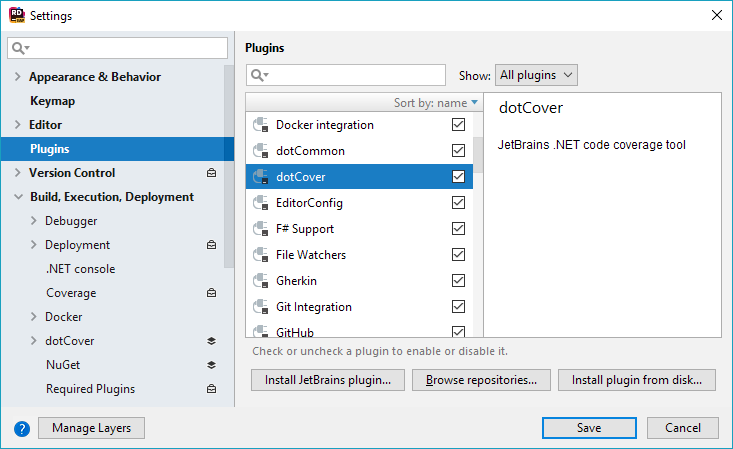Image resolution: width=733 pixels, height=449 pixels.
Task: Click the dotCommon plugin icon
Action: [x=260, y=151]
